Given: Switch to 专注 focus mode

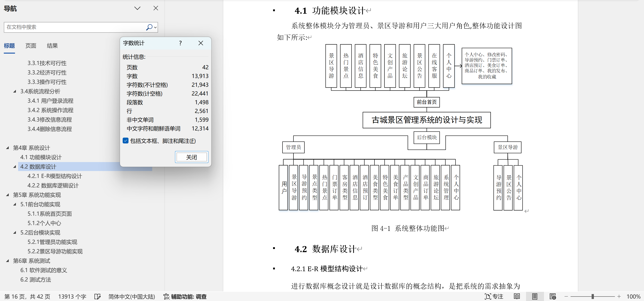Looking at the screenshot, I should point(494,297).
